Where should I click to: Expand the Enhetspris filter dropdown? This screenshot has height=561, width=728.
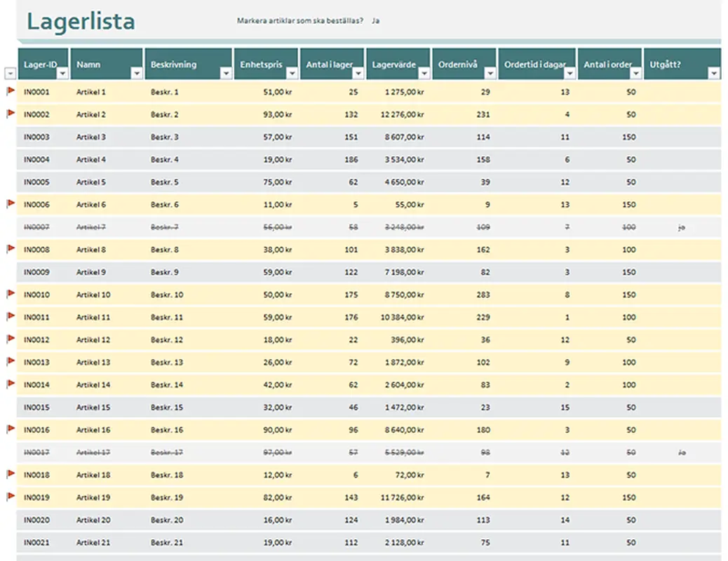point(292,74)
